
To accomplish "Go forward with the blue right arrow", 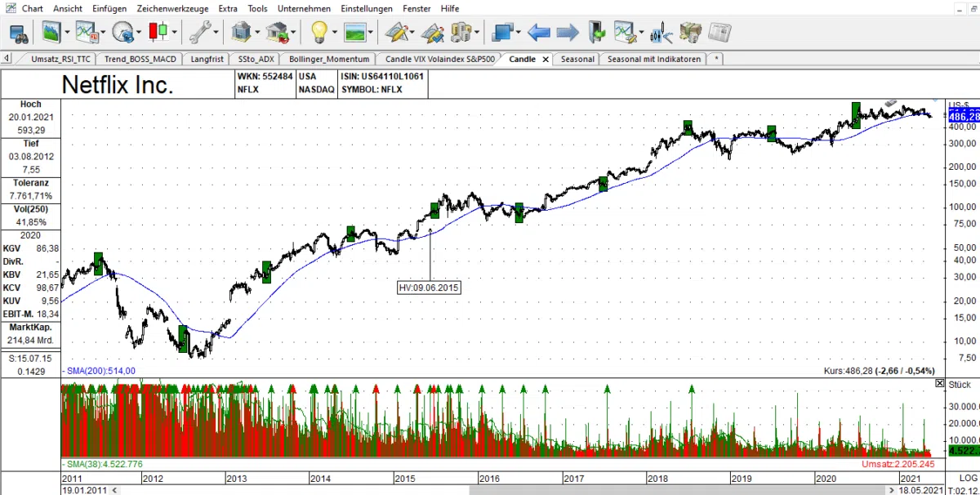I will tap(568, 33).
